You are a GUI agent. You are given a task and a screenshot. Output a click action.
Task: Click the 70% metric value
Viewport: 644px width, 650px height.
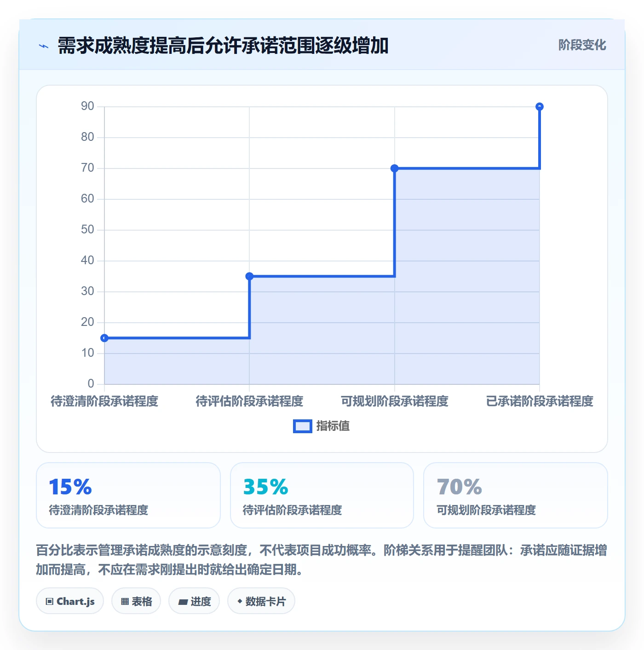(459, 487)
